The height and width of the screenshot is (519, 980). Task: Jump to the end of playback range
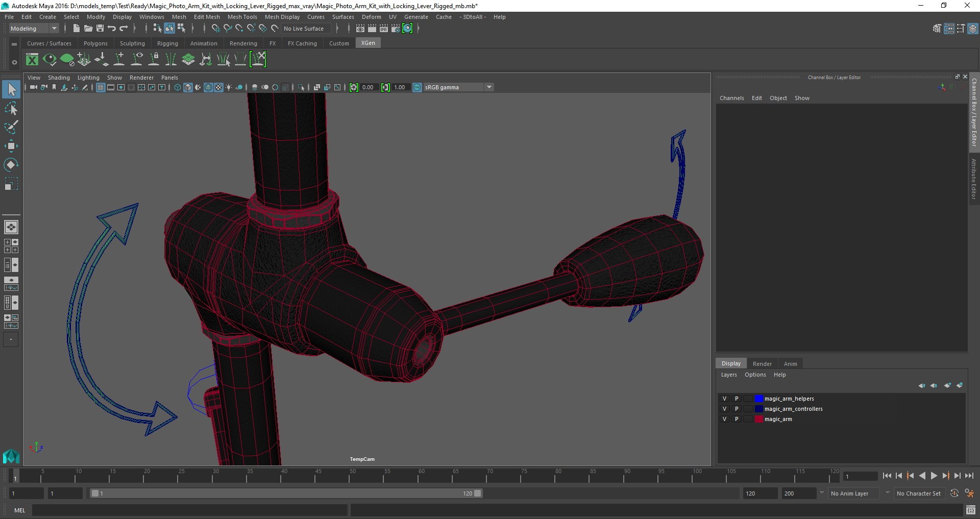(x=969, y=476)
